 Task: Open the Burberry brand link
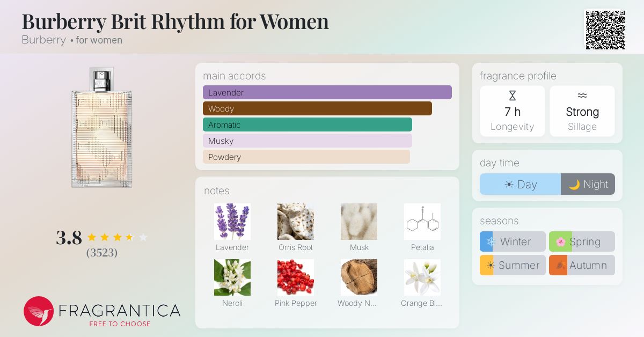pyautogui.click(x=44, y=40)
